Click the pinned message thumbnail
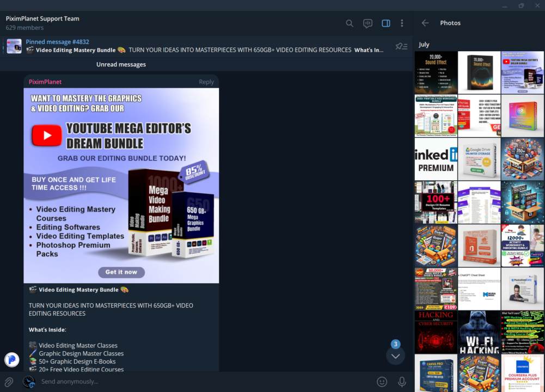The image size is (545, 392). (14, 46)
